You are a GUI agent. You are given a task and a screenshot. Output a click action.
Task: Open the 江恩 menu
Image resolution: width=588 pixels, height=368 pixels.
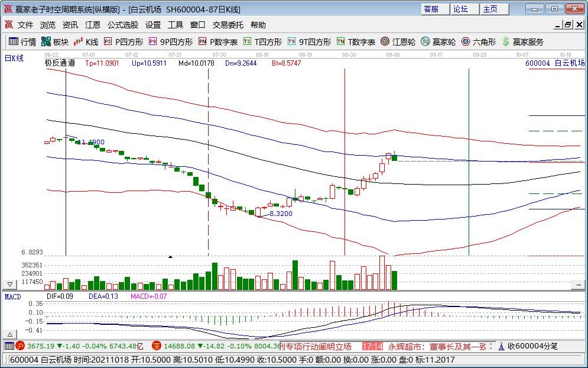[93, 25]
